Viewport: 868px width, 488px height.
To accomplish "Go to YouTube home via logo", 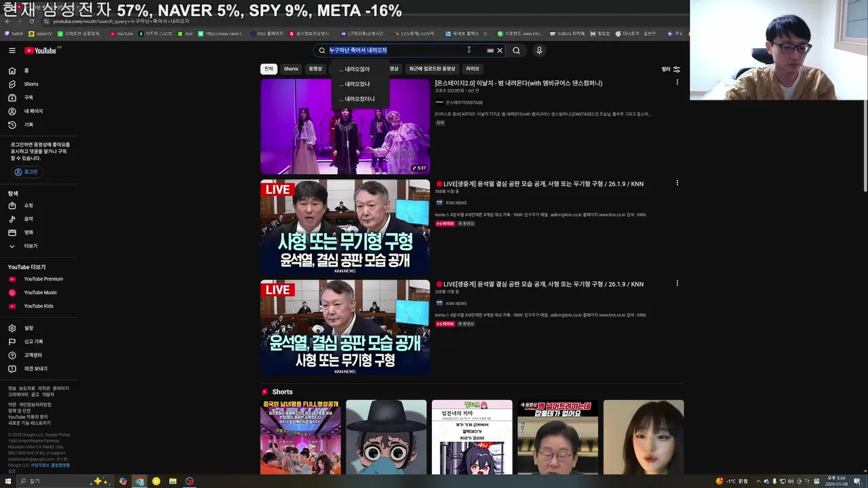I will (x=42, y=50).
